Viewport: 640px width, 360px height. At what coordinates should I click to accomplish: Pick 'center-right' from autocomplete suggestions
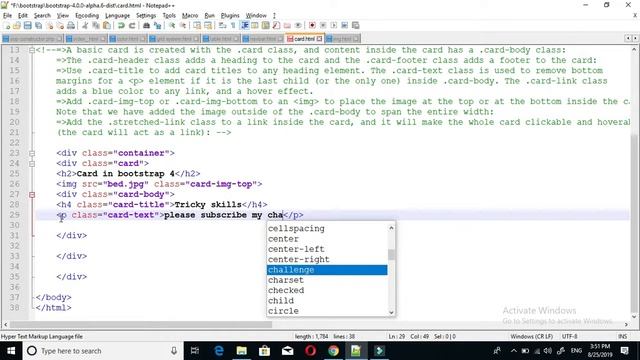pyautogui.click(x=327, y=259)
